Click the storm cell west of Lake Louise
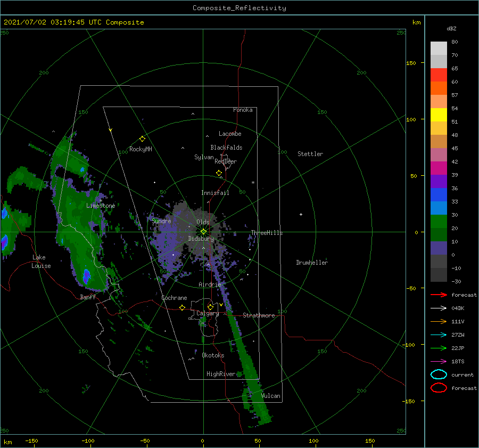This screenshot has width=479, height=448. coord(4,242)
